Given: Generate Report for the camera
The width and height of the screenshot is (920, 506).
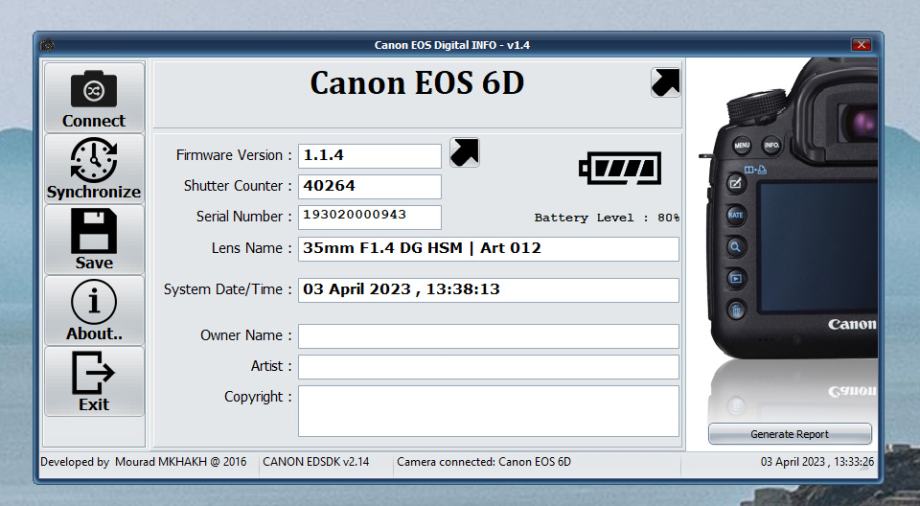Looking at the screenshot, I should [x=790, y=434].
